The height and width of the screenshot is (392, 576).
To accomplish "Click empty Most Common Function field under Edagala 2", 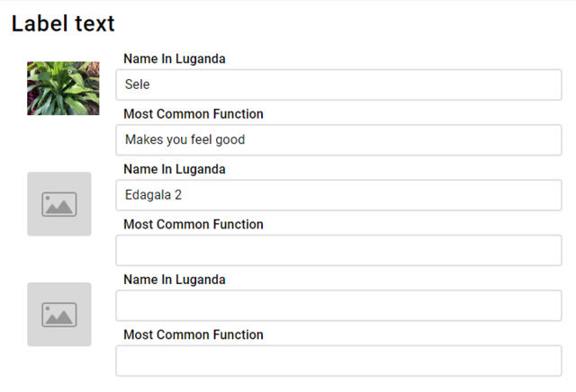I will coord(338,250).
